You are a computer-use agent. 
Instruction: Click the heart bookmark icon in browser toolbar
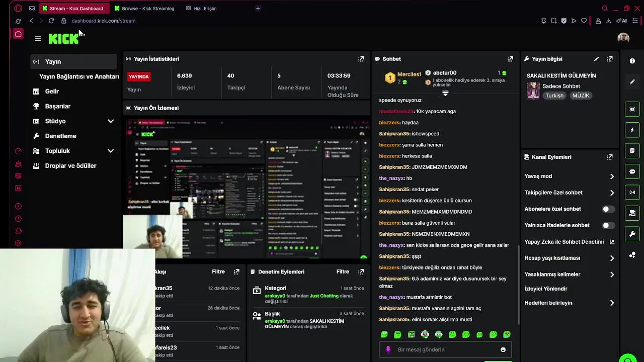[584, 21]
